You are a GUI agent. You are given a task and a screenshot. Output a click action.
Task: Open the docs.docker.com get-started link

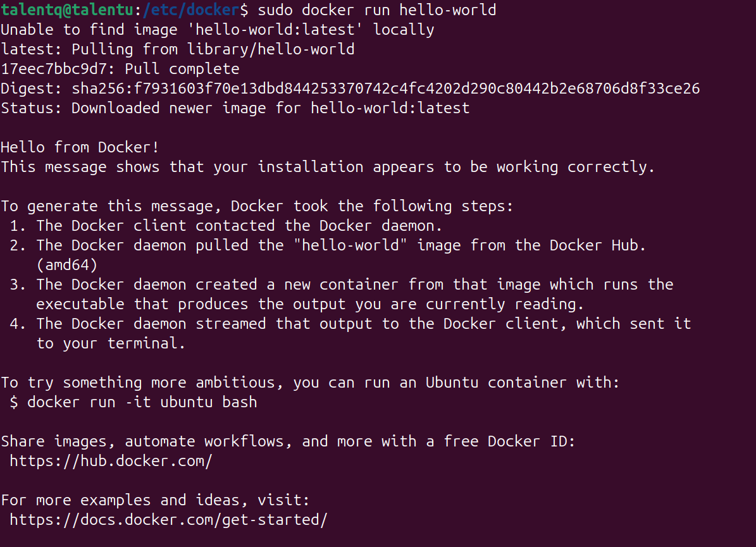[x=168, y=520]
